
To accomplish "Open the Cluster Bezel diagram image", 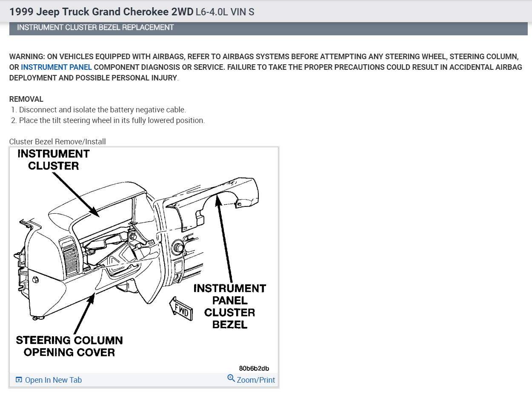I will coord(144,260).
